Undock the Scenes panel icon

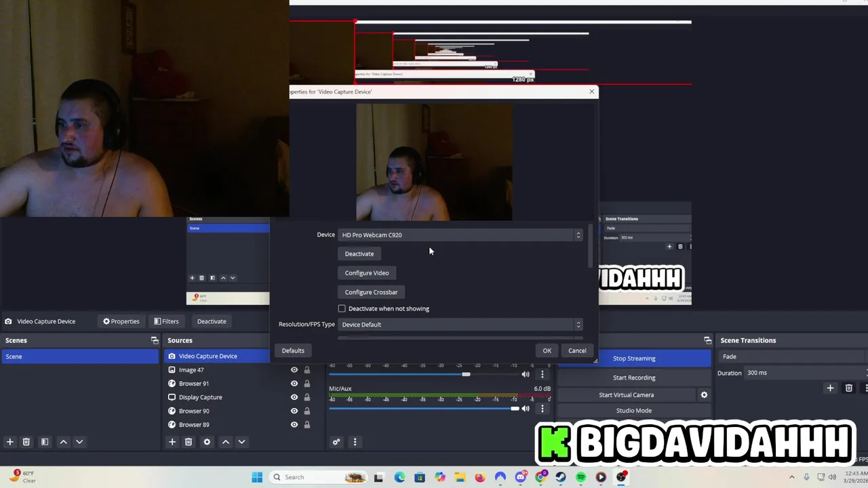155,340
